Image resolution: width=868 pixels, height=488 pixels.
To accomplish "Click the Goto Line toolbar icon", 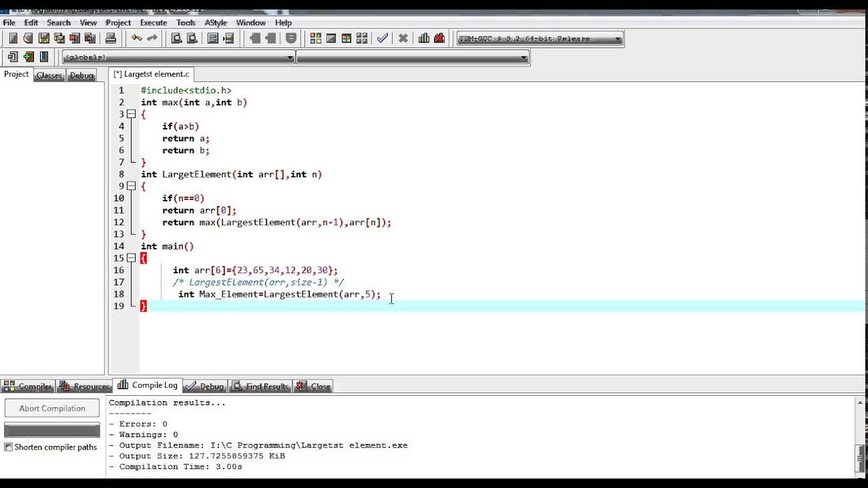I will click(229, 39).
